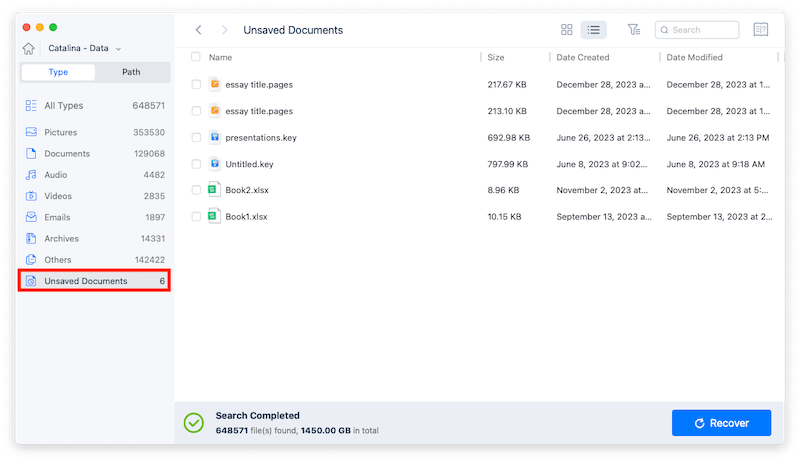Select the Unsaved Documents category
800x462 pixels.
pos(94,281)
